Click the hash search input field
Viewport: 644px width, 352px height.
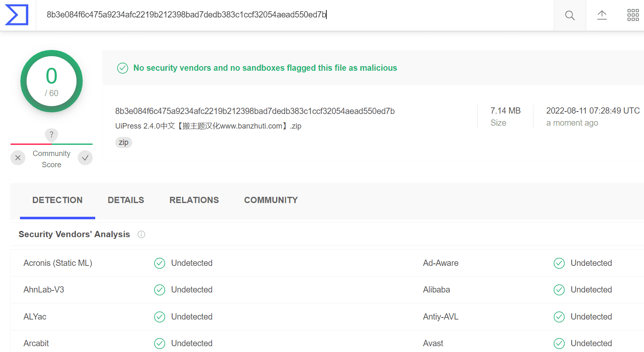pyautogui.click(x=295, y=15)
